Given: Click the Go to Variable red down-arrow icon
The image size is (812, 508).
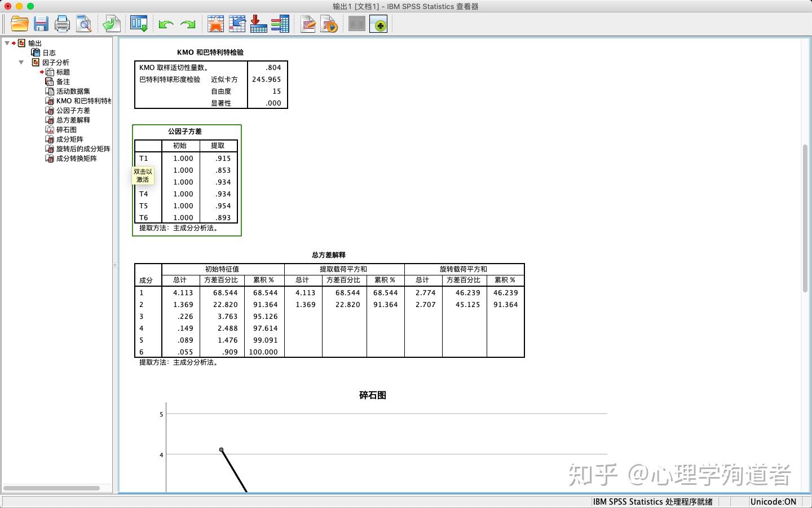Looking at the screenshot, I should coord(258,24).
